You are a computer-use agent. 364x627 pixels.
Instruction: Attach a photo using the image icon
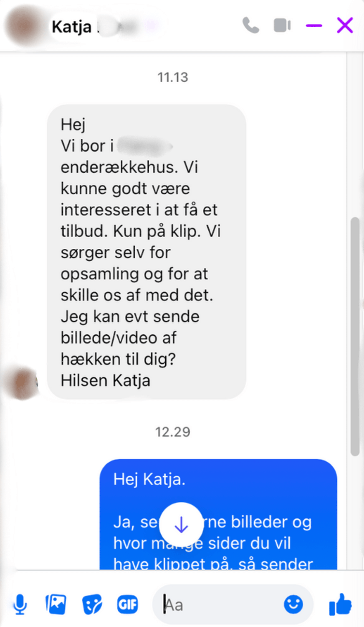pyautogui.click(x=56, y=604)
